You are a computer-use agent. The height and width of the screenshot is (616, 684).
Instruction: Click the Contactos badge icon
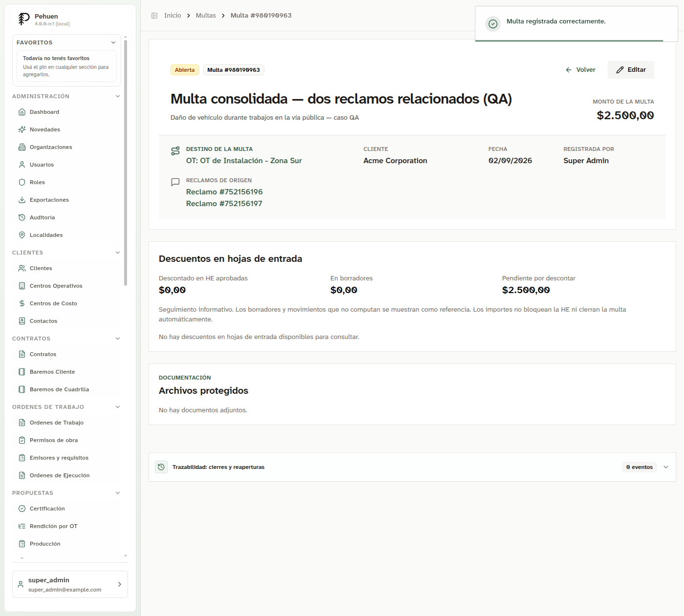22,321
